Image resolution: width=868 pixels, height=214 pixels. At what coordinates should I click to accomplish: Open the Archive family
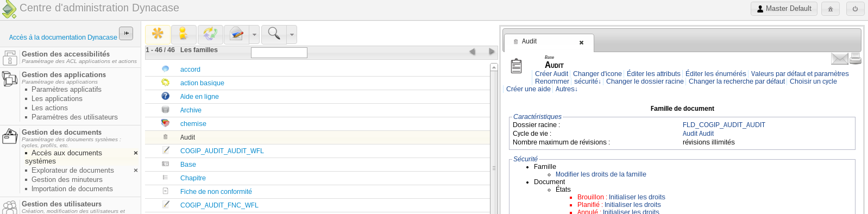(x=191, y=110)
